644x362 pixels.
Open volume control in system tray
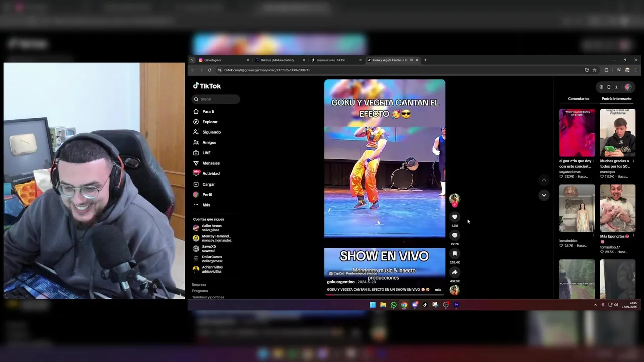point(616,305)
